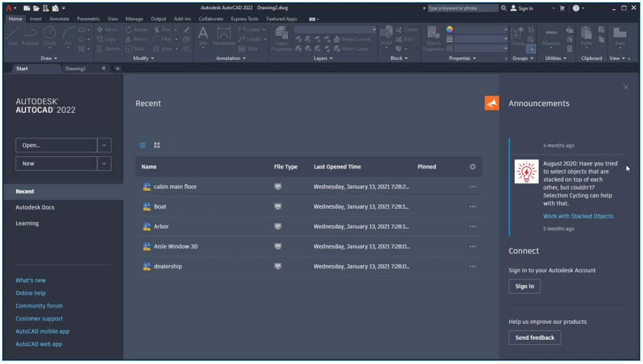Toggle Learning section in left sidebar
643x364 pixels.
(x=27, y=223)
